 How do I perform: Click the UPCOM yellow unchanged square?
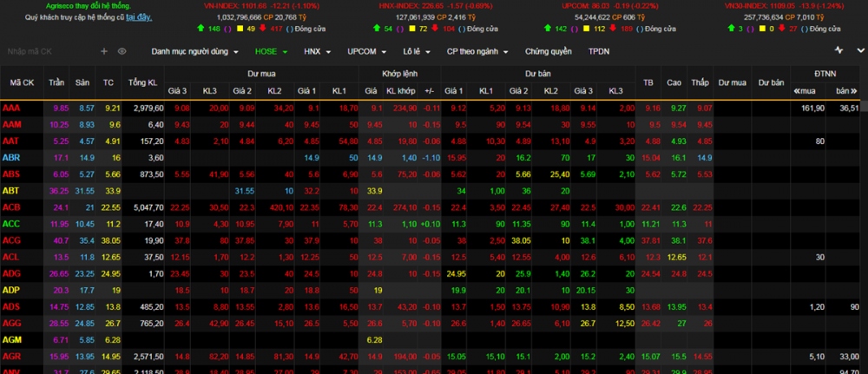pyautogui.click(x=586, y=29)
